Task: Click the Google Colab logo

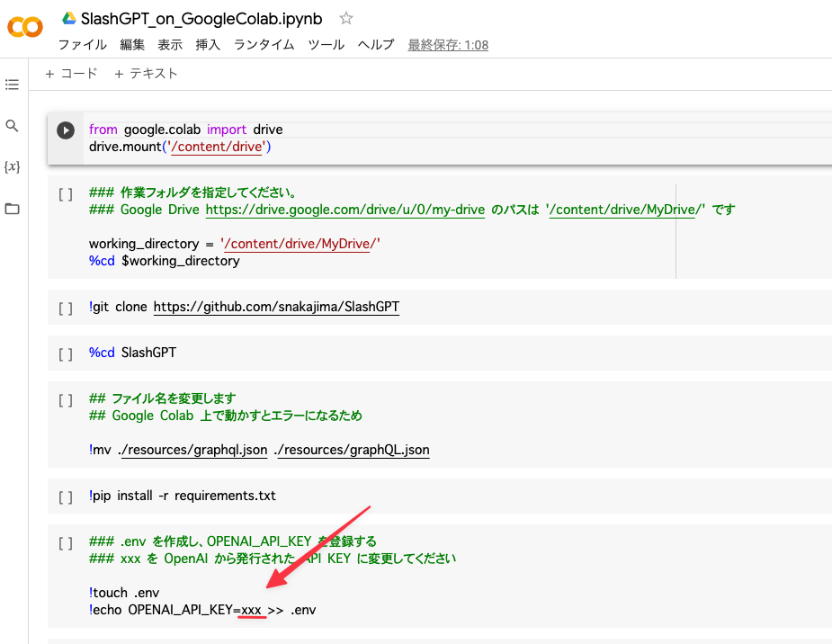Action: 24,28
